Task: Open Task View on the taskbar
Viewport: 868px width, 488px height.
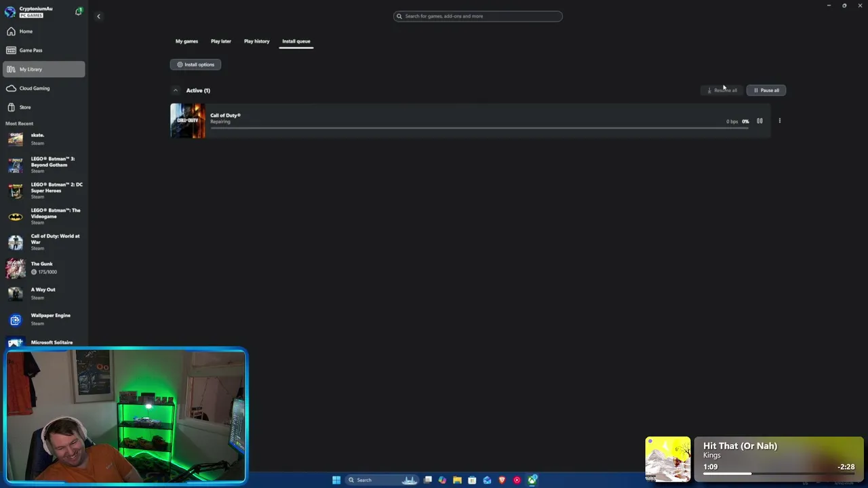Action: pos(428,480)
